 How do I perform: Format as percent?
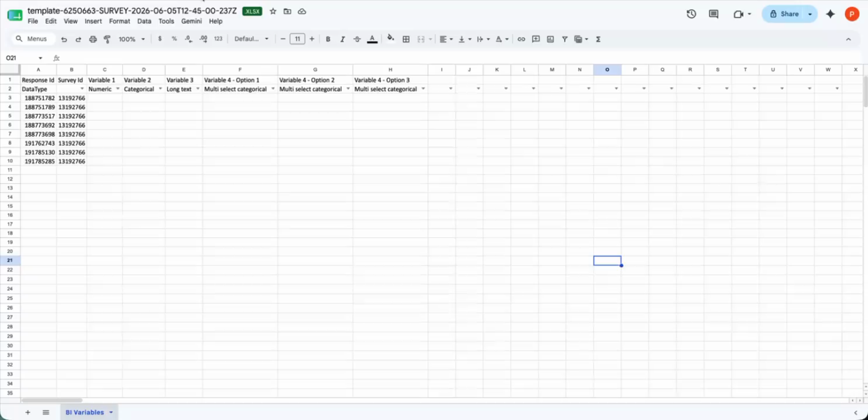[x=174, y=39]
